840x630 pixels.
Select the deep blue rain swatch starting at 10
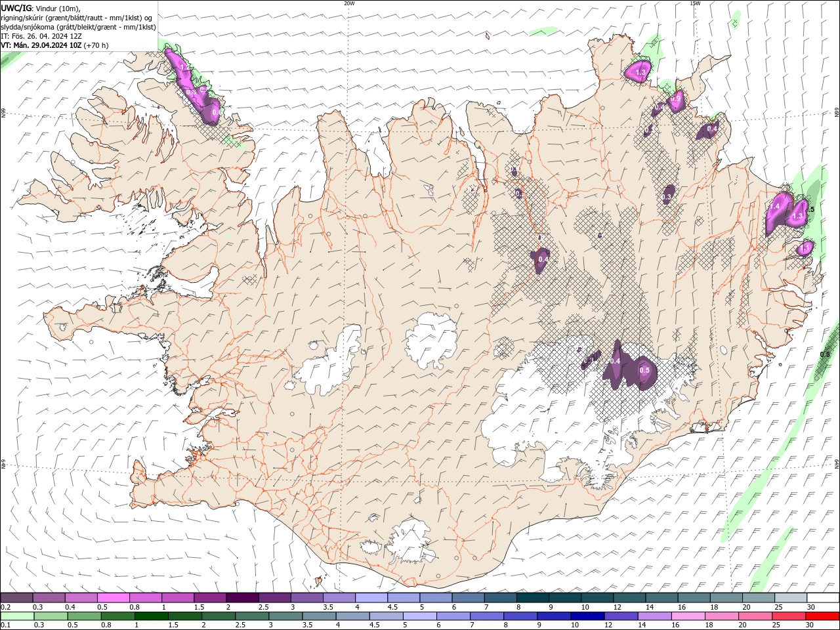click(587, 616)
